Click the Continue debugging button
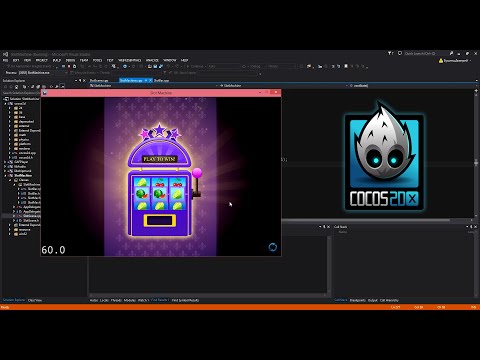The height and width of the screenshot is (360, 480). pos(198,66)
